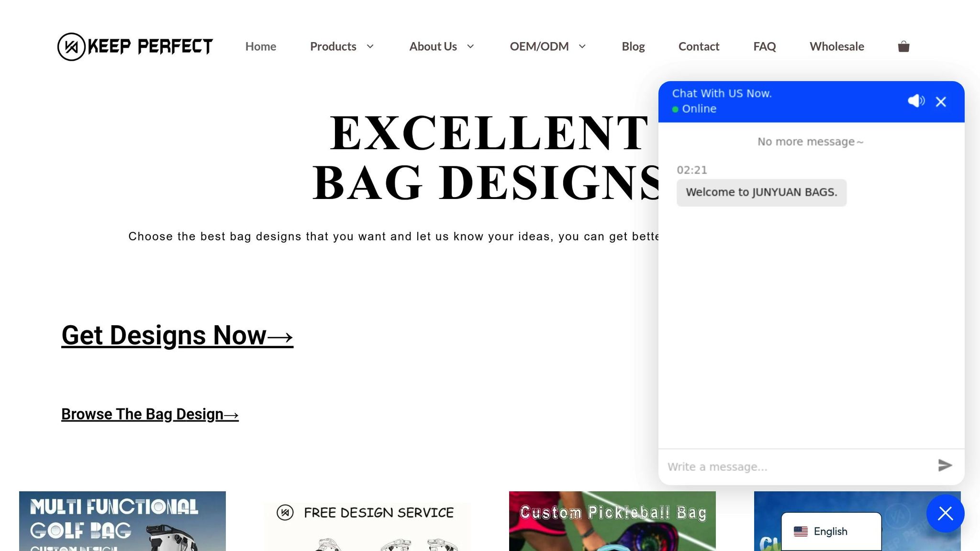Open the shopping bag cart icon
This screenshot has height=551, width=980.
[x=903, y=46]
